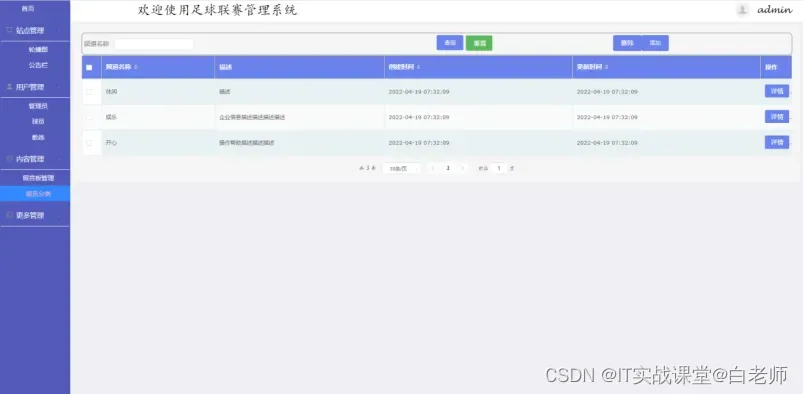Open 管理员 in the sidebar
803x394 pixels.
(x=38, y=106)
